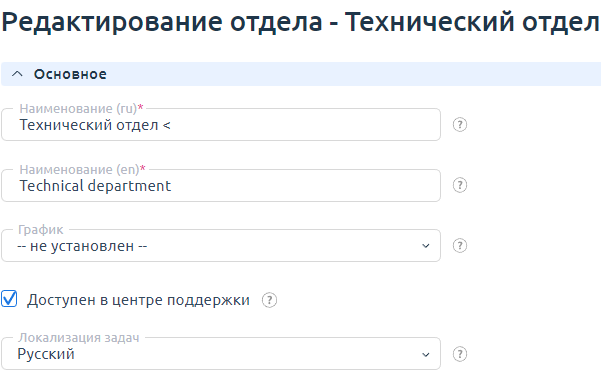Viewport: 601px width, 379px height.
Task: Show help icon for Доступен в центре поддержки
Action: 269,300
